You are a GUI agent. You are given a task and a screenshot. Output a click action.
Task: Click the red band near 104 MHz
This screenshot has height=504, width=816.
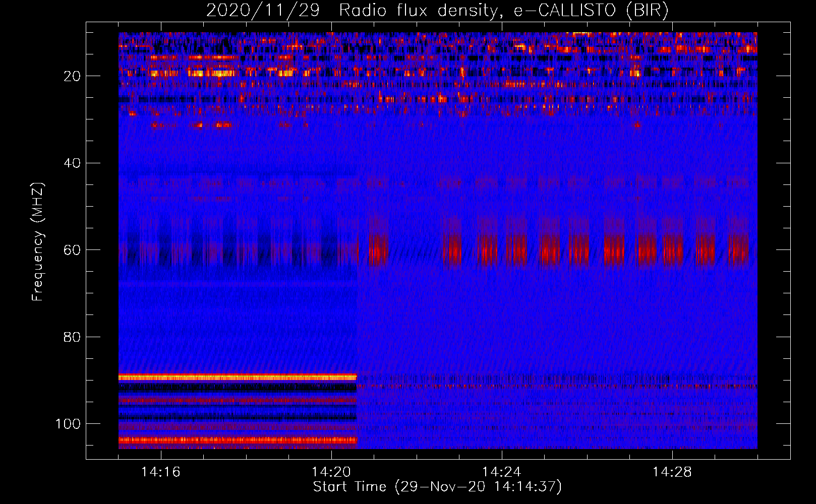point(237,440)
